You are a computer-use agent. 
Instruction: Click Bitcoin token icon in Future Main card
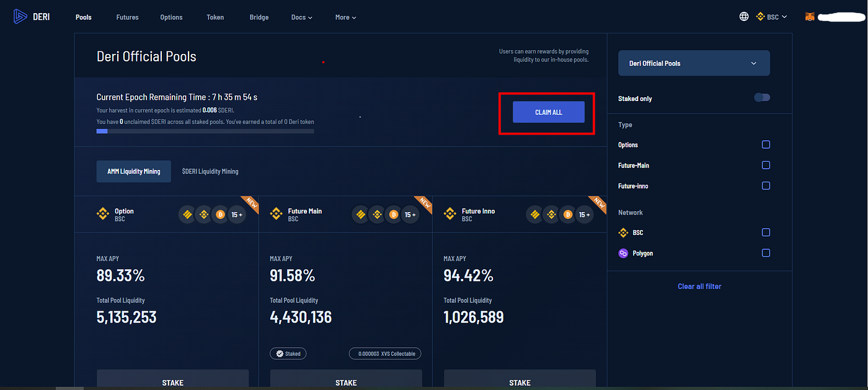tap(393, 215)
